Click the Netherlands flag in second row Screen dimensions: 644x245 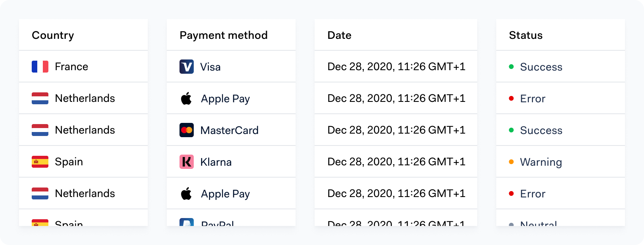click(x=40, y=98)
